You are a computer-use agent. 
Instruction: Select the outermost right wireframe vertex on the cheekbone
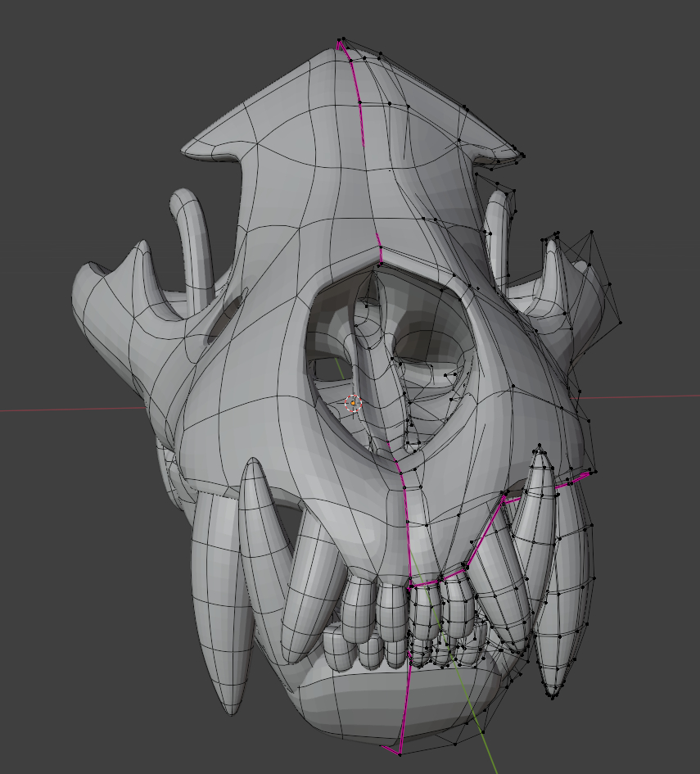pos(621,322)
